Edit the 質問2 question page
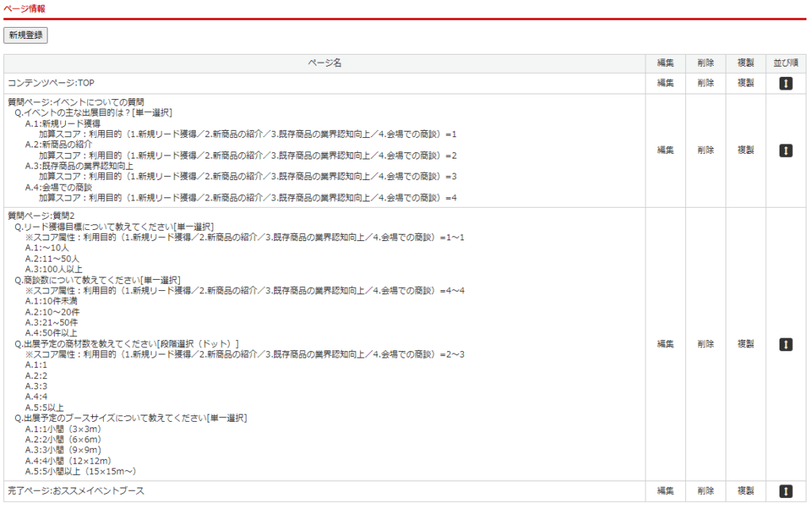Image resolution: width=812 pixels, height=509 pixels. pos(665,344)
